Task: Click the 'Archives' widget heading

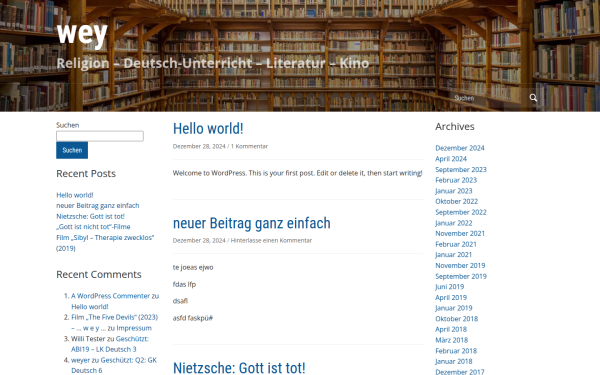Action: pos(455,127)
